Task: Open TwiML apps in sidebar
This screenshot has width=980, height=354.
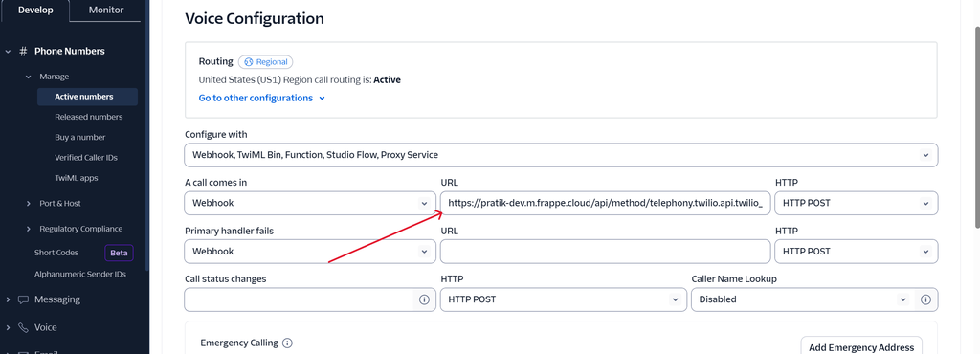Action: pos(77,178)
